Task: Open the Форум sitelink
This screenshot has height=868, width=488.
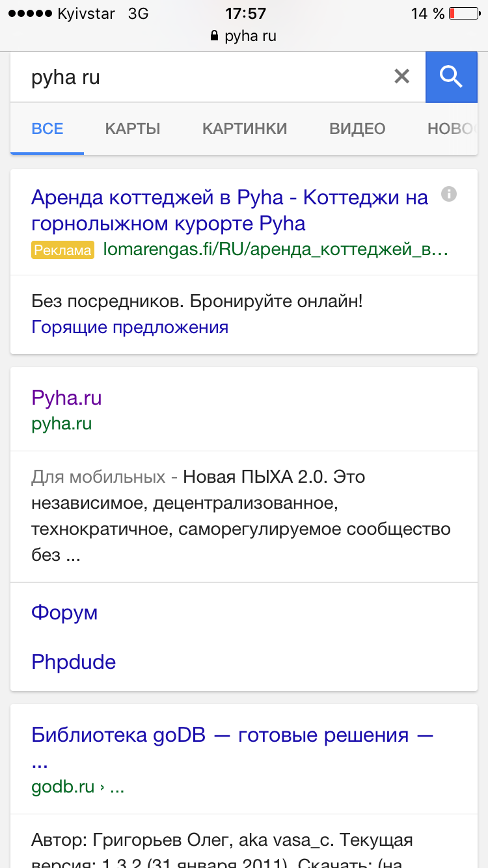Action: [64, 612]
